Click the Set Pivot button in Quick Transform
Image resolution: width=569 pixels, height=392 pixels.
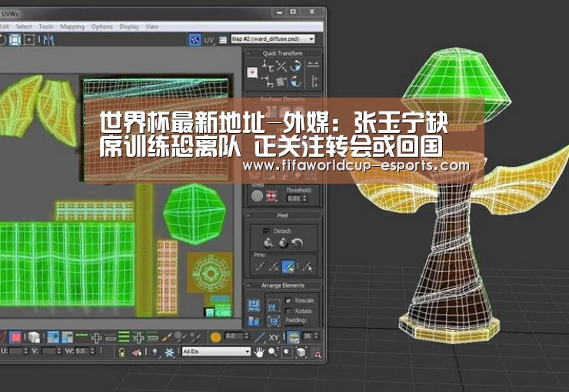point(252,71)
